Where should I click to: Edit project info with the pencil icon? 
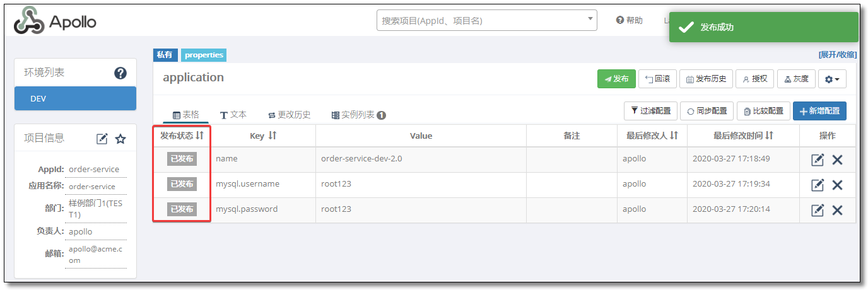click(x=102, y=139)
